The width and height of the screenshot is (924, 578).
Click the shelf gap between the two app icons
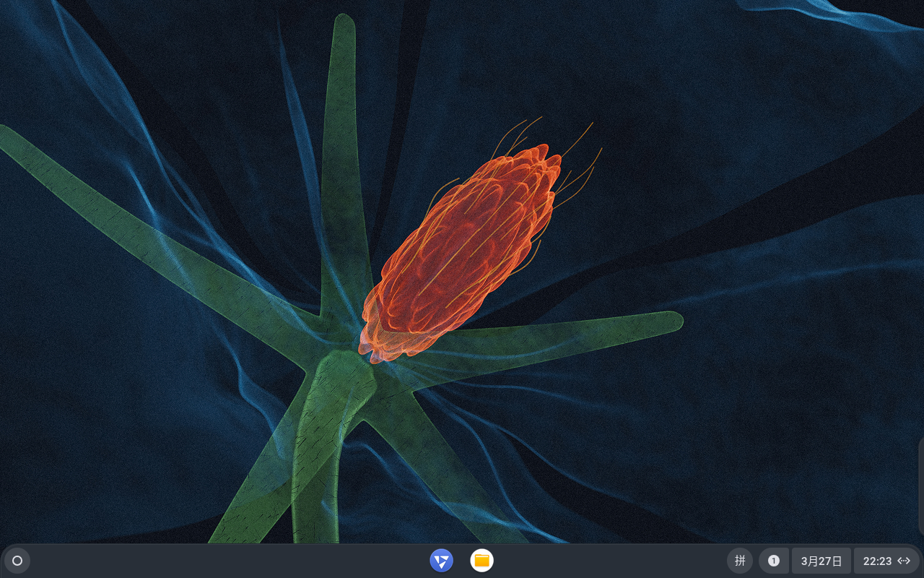pyautogui.click(x=461, y=561)
